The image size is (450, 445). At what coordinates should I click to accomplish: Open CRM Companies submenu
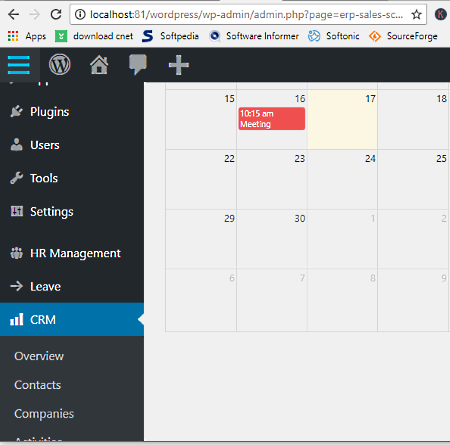coord(44,414)
